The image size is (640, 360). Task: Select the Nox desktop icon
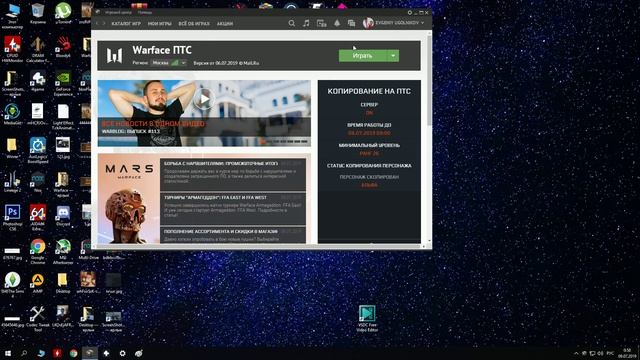(x=38, y=182)
